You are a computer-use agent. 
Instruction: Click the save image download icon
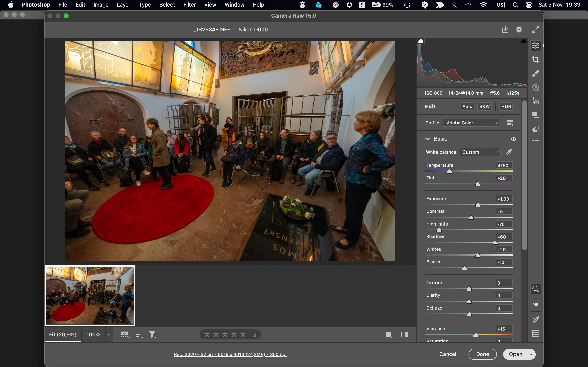(x=505, y=29)
